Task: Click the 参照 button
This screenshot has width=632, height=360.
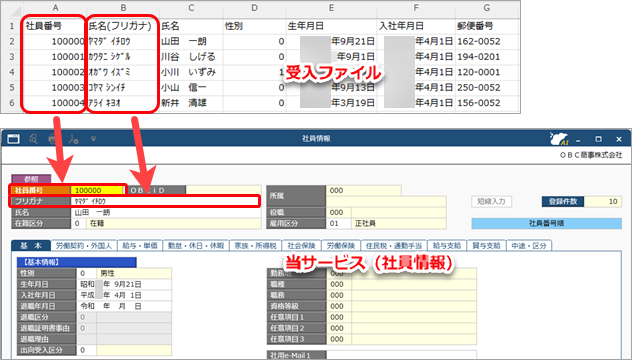Action: [x=31, y=179]
